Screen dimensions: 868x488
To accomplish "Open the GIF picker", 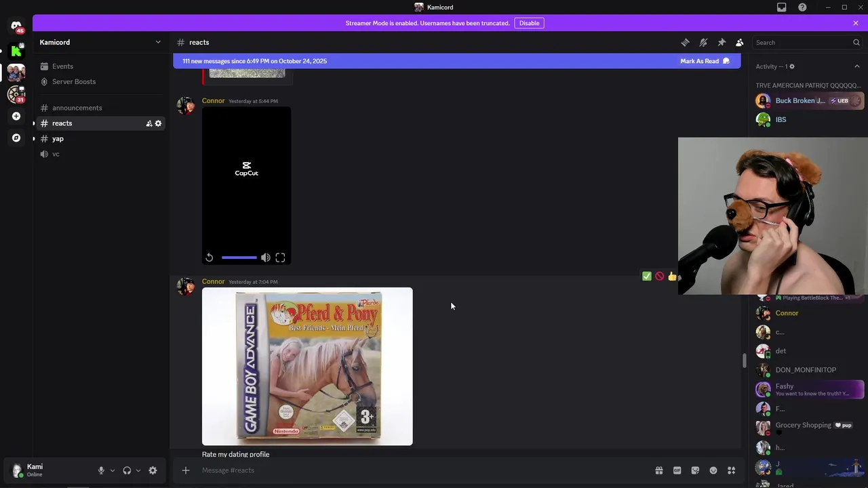I will pyautogui.click(x=677, y=470).
